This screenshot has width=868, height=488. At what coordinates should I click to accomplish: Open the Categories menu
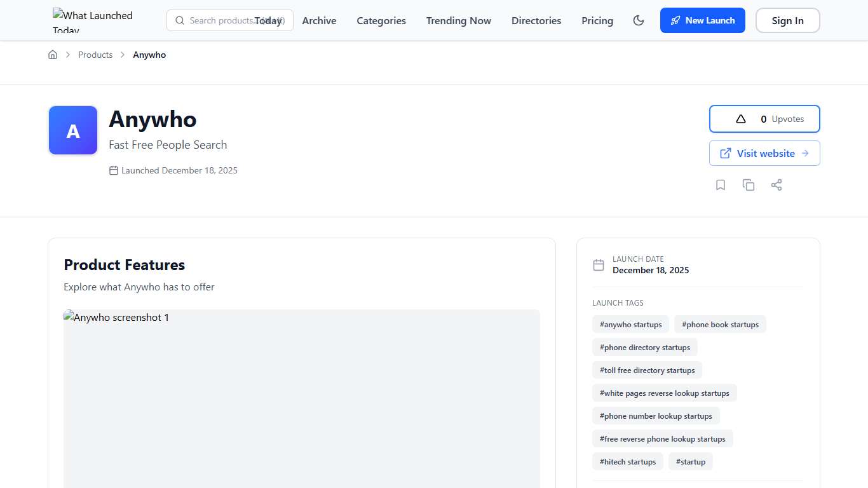[381, 20]
